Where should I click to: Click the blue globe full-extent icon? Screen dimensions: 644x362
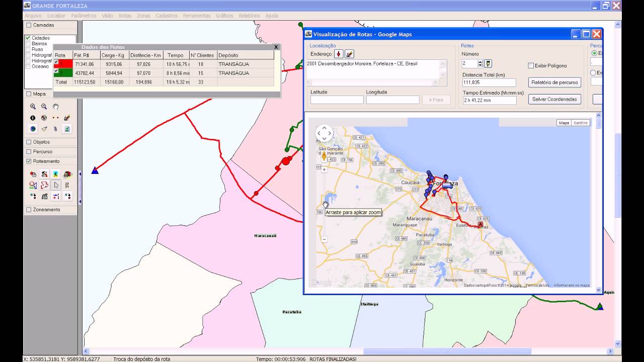pos(33,129)
